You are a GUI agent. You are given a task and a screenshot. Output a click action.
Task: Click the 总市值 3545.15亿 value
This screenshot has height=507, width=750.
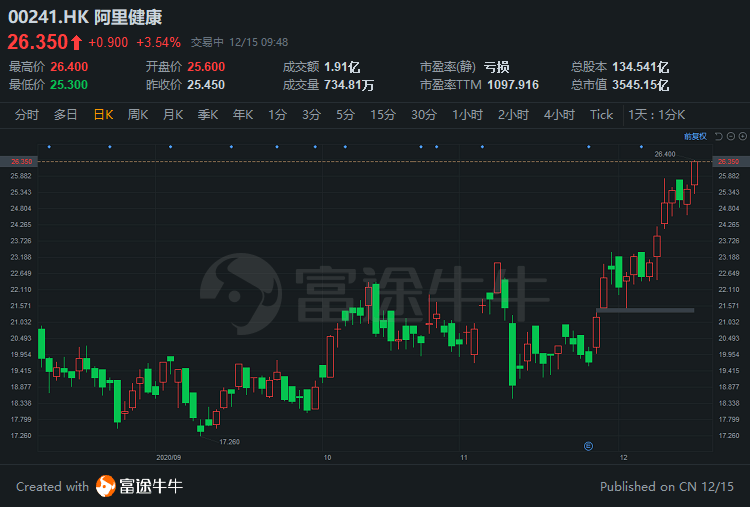tap(640, 85)
